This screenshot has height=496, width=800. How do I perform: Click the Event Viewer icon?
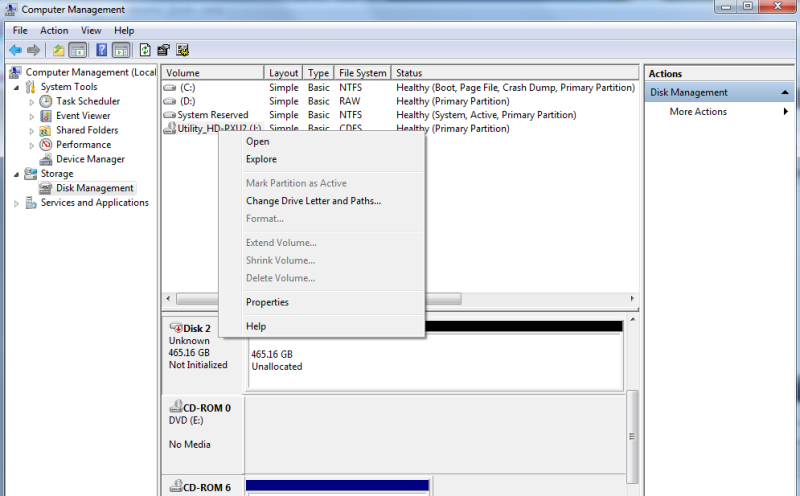click(x=46, y=116)
